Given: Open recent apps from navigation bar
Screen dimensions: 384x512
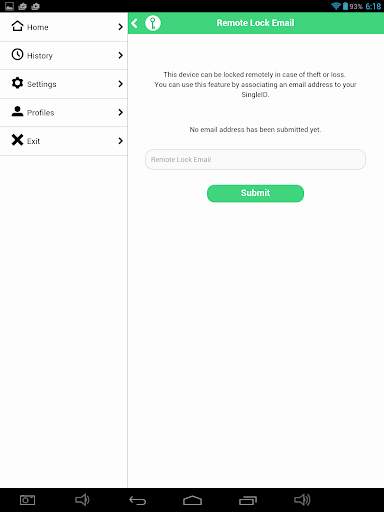Looking at the screenshot, I should [x=248, y=500].
